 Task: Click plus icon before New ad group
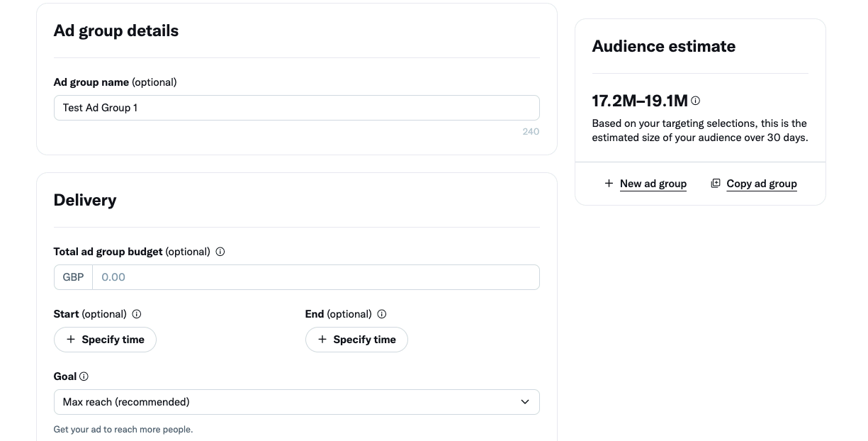[x=609, y=183]
